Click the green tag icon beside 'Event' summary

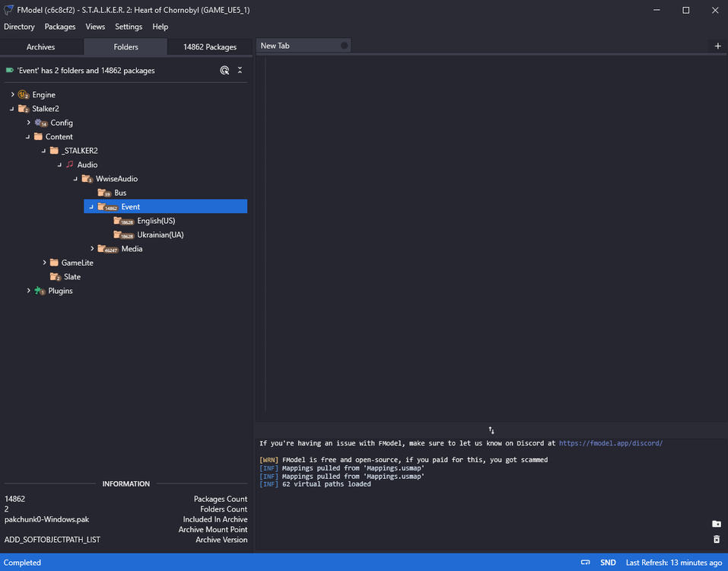point(9,71)
